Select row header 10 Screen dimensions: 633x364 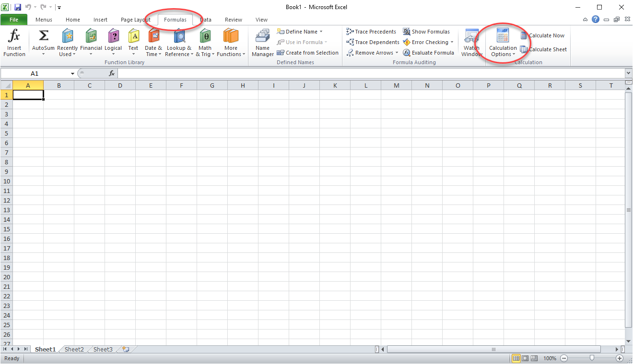pyautogui.click(x=6, y=181)
